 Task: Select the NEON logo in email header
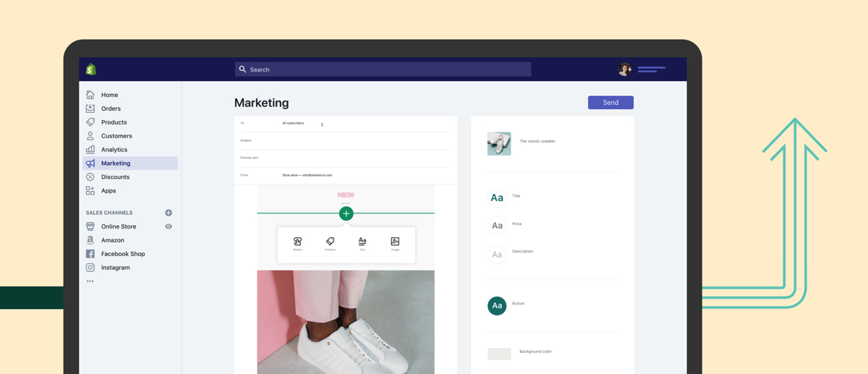coord(346,195)
